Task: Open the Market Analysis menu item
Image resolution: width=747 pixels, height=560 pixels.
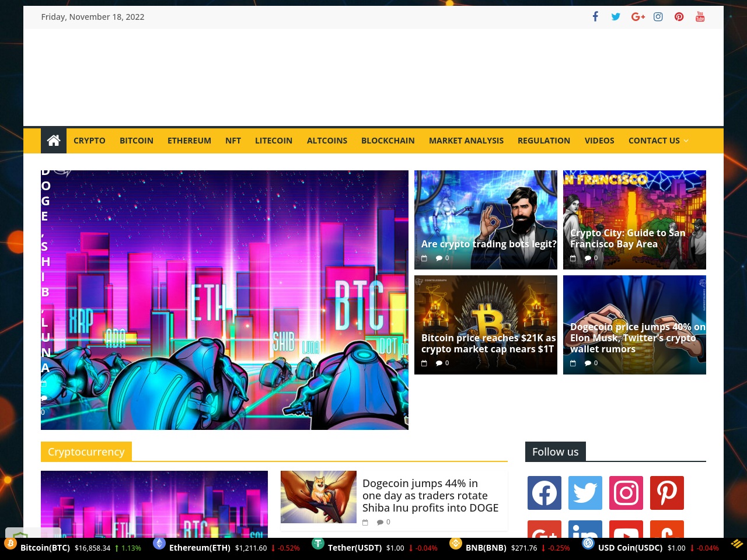Action: coord(466,141)
